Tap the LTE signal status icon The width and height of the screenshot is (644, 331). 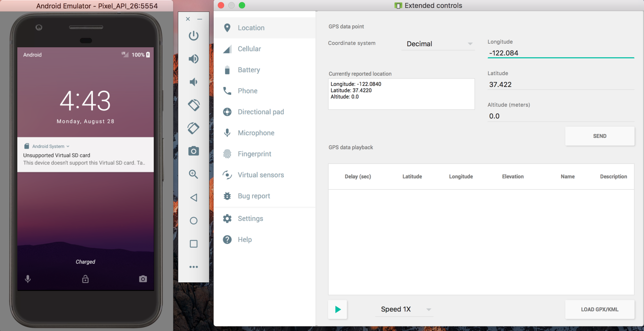125,54
